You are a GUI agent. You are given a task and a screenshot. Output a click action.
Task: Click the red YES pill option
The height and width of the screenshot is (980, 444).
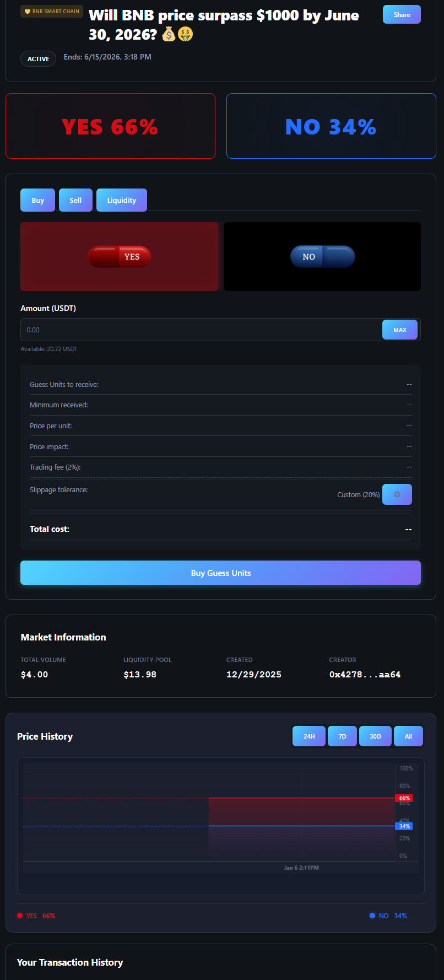[119, 256]
